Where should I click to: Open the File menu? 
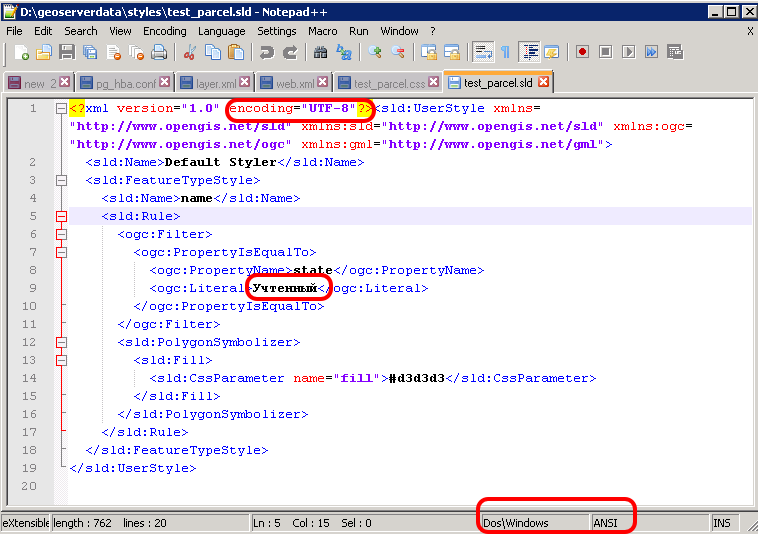click(x=15, y=31)
